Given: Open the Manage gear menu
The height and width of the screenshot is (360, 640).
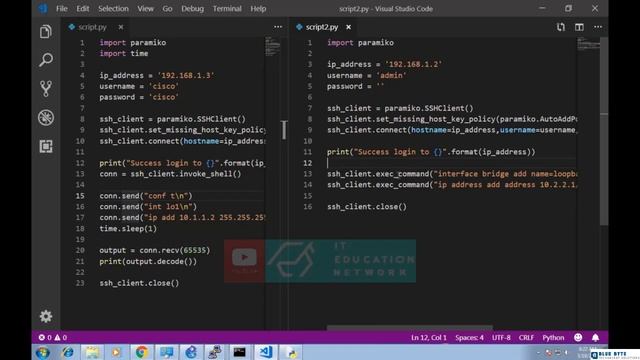Looking at the screenshot, I should coord(46,316).
